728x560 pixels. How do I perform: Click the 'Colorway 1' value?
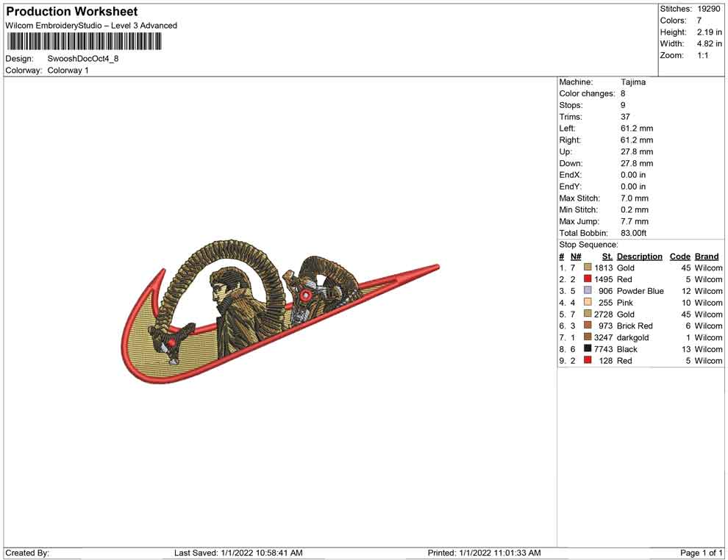68,71
